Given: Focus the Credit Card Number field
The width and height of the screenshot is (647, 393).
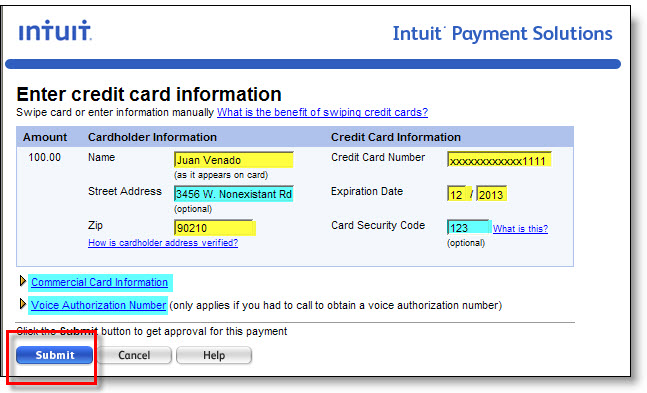Looking at the screenshot, I should point(499,160).
